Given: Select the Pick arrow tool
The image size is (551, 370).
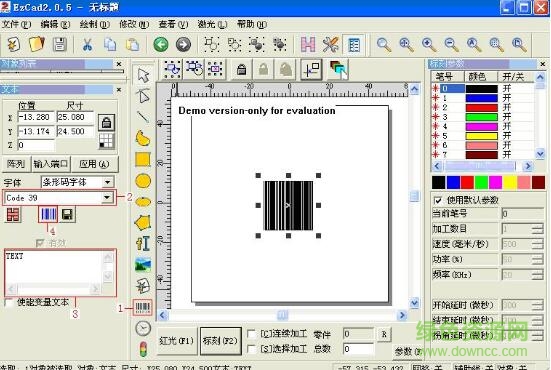Looking at the screenshot, I should pos(143,75).
